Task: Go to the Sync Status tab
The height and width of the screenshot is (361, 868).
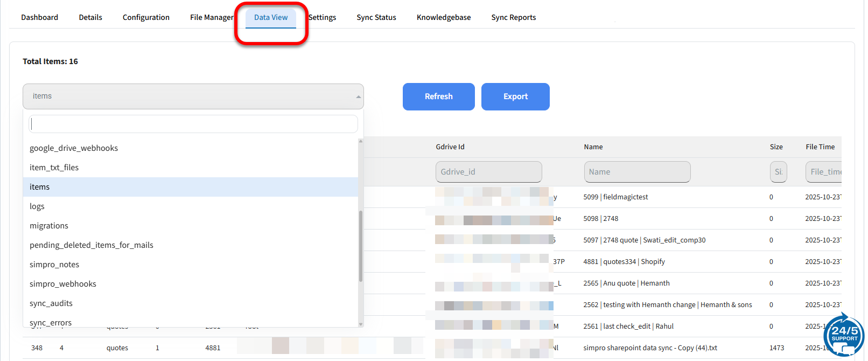Action: click(376, 17)
